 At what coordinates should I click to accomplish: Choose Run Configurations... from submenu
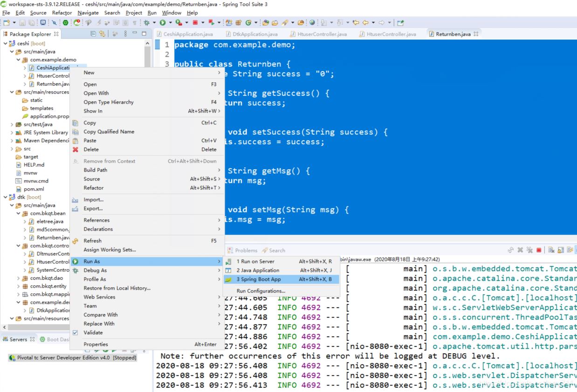[261, 291]
